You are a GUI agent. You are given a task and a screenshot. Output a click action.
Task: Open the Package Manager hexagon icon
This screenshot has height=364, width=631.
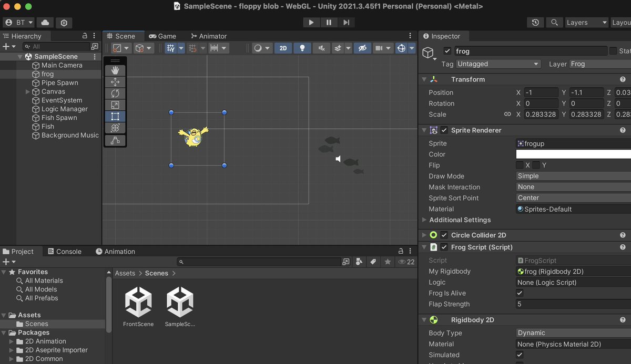[64, 23]
